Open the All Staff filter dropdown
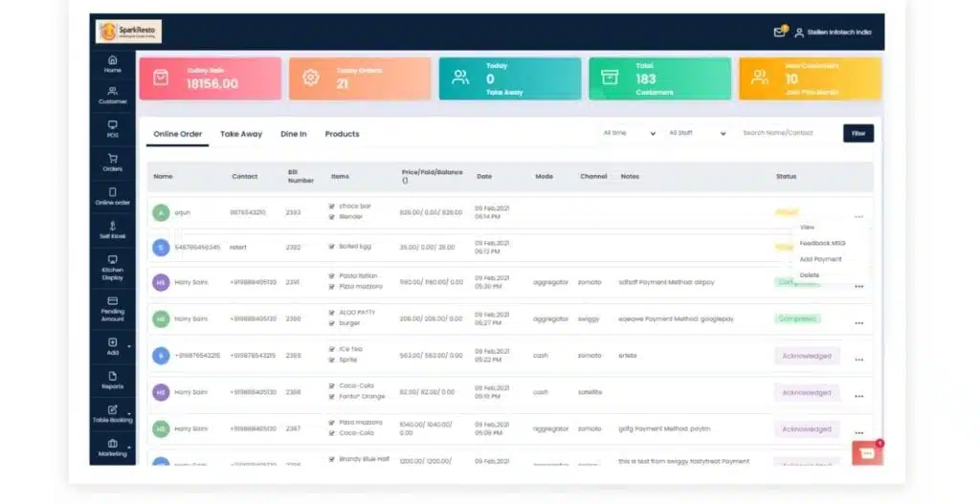980x504 pixels. [697, 133]
